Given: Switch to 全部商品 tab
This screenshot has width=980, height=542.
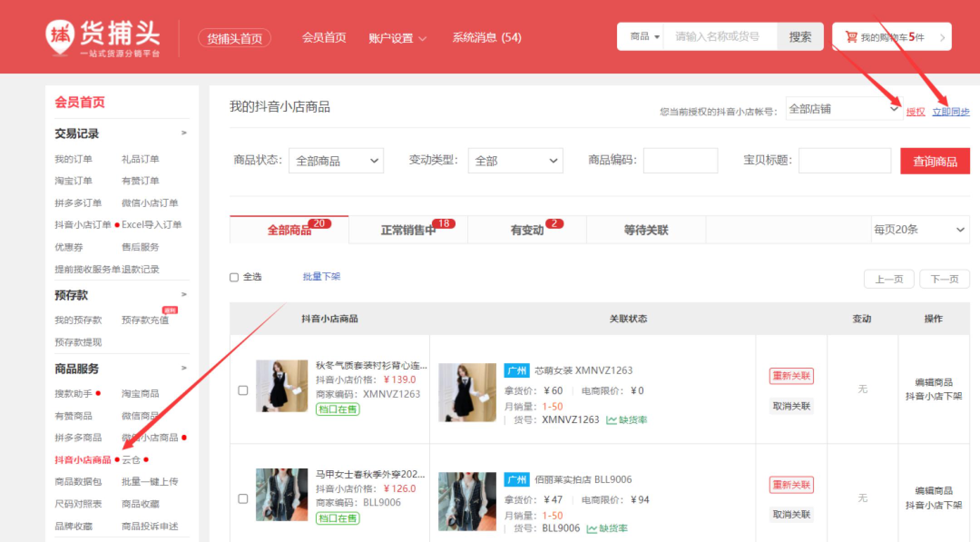Looking at the screenshot, I should click(289, 230).
